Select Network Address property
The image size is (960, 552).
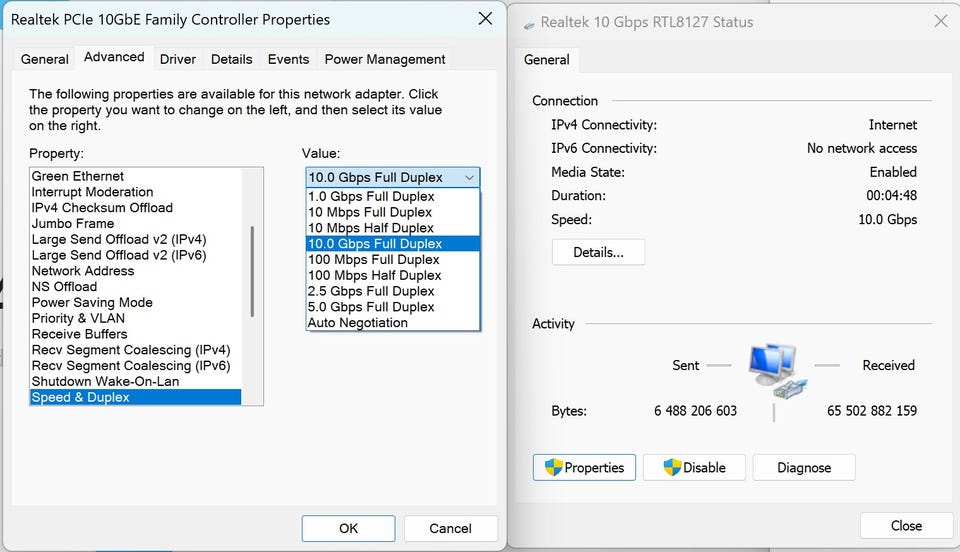tap(135, 271)
